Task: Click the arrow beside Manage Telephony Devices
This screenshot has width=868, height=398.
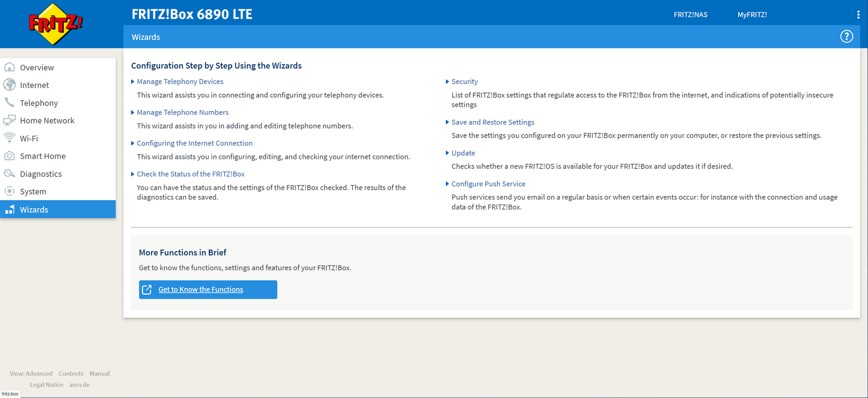Action: 133,82
